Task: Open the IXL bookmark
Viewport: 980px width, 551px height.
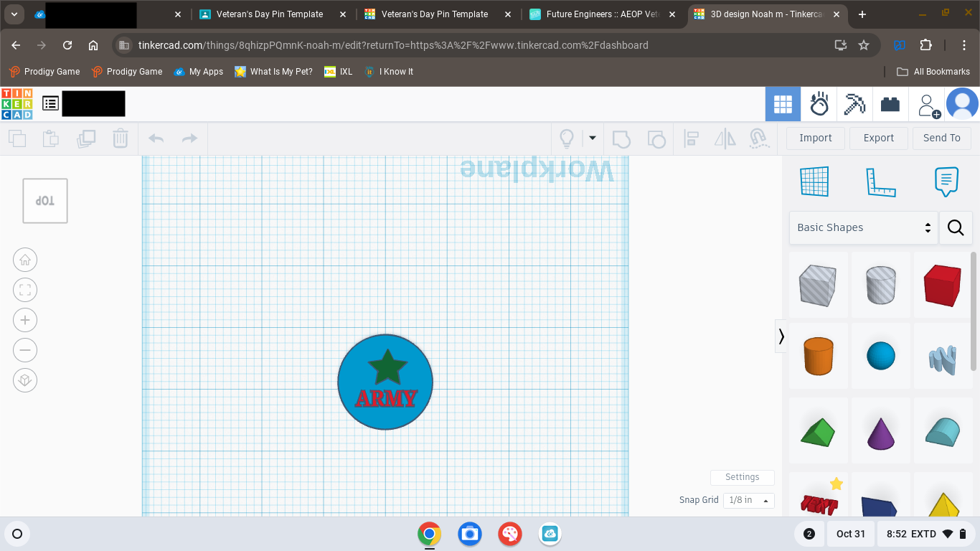Action: (339, 72)
